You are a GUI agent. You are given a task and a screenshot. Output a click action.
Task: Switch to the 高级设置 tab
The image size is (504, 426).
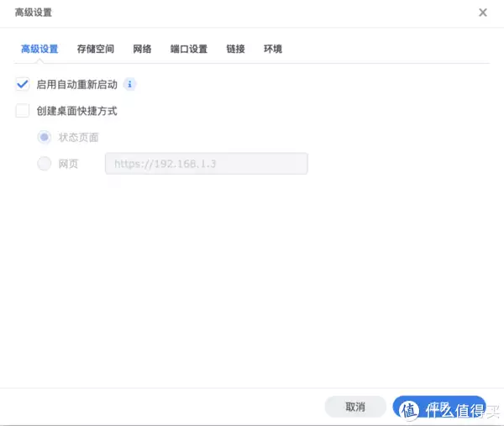(39, 50)
